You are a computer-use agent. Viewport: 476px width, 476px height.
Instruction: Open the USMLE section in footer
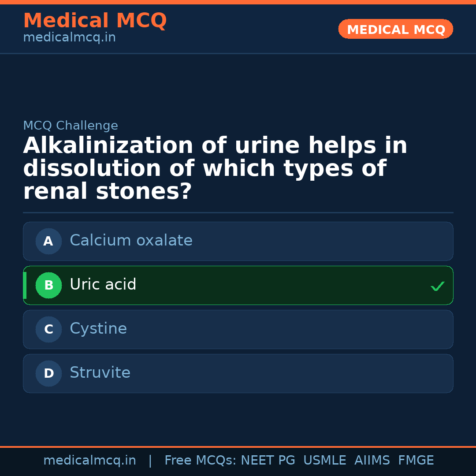(325, 460)
